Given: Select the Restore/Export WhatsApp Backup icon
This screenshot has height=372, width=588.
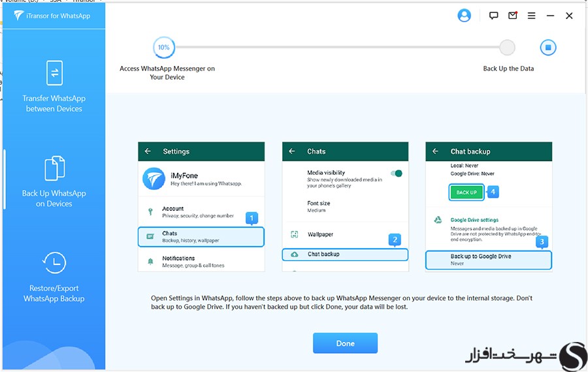Looking at the screenshot, I should pyautogui.click(x=54, y=262).
